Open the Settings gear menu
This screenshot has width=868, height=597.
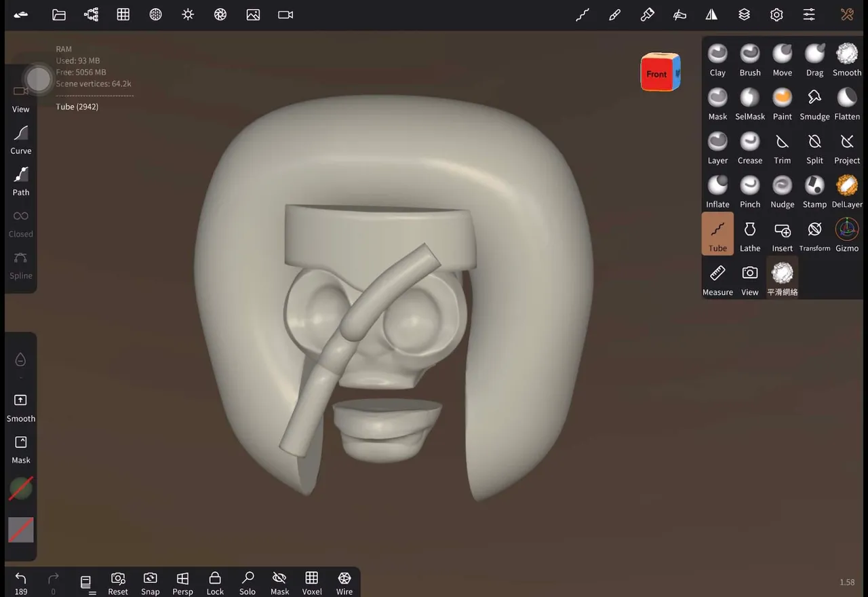(x=776, y=14)
